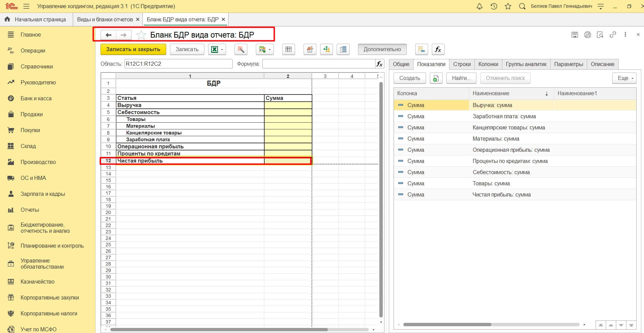The height and width of the screenshot is (333, 644).
Task: Click the Область input field
Action: 178,64
